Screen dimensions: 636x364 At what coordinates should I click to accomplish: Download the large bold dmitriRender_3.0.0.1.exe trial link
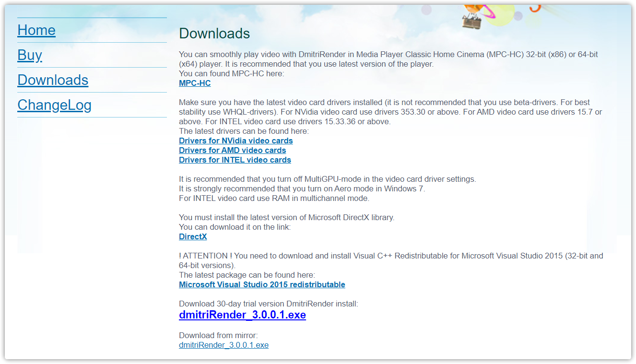(x=242, y=315)
